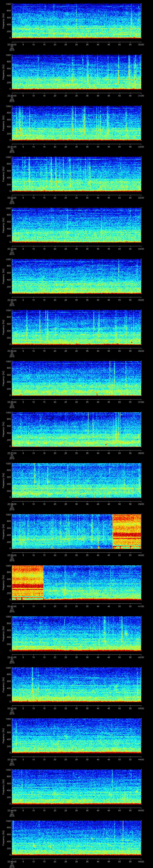Open the spectrogram panel starting at 22:31:00
This screenshot has width=153, height=868.
pos(76,123)
